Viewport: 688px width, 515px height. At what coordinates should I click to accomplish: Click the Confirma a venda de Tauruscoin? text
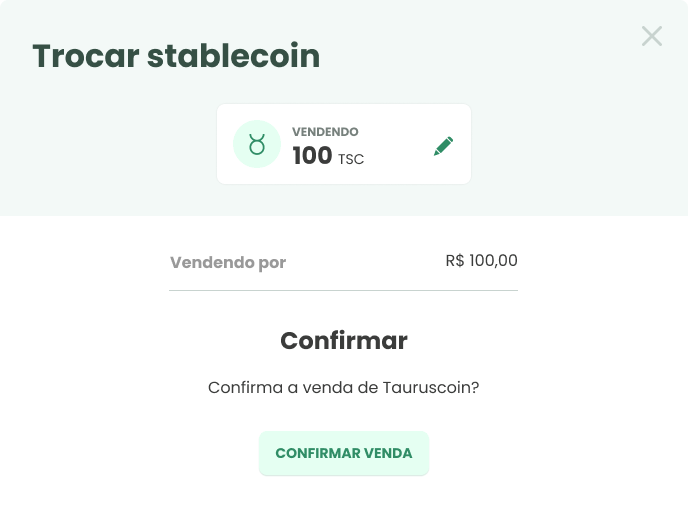344,387
